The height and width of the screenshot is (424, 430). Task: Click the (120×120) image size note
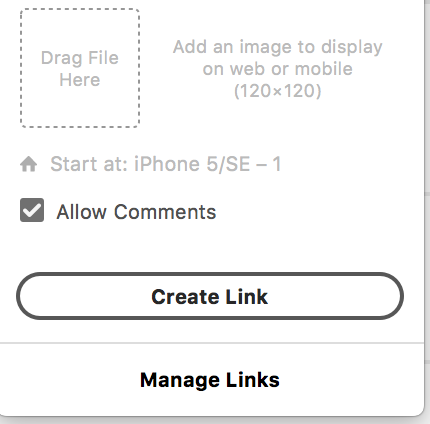[277, 91]
